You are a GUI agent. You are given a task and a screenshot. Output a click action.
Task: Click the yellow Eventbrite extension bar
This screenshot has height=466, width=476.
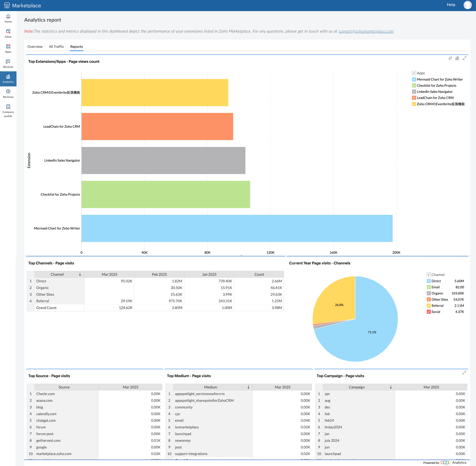tap(155, 93)
